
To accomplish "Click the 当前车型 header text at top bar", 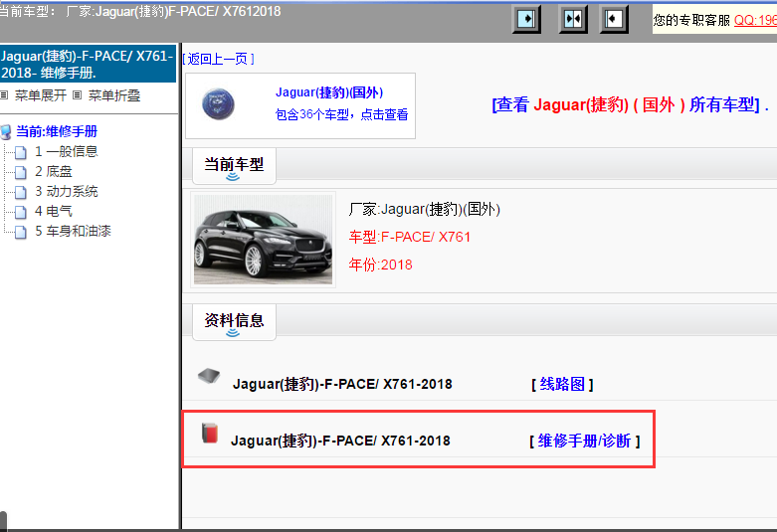I will point(140,11).
